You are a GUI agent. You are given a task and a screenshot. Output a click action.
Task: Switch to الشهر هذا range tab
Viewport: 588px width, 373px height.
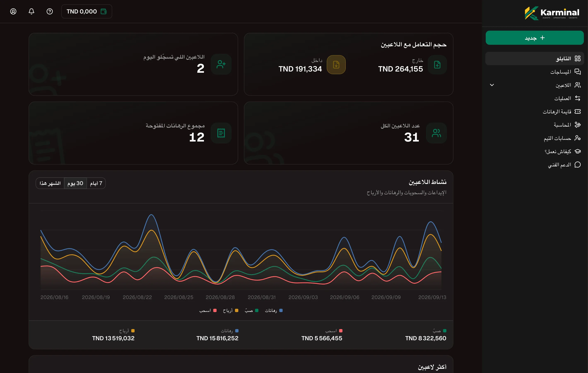(x=50, y=183)
